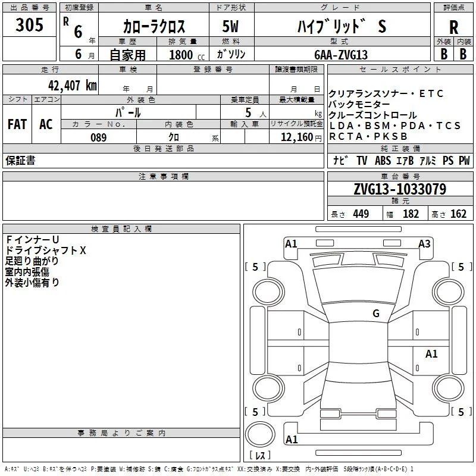Click spare tire label レス
This screenshot has width=476, height=476.
[260, 455]
